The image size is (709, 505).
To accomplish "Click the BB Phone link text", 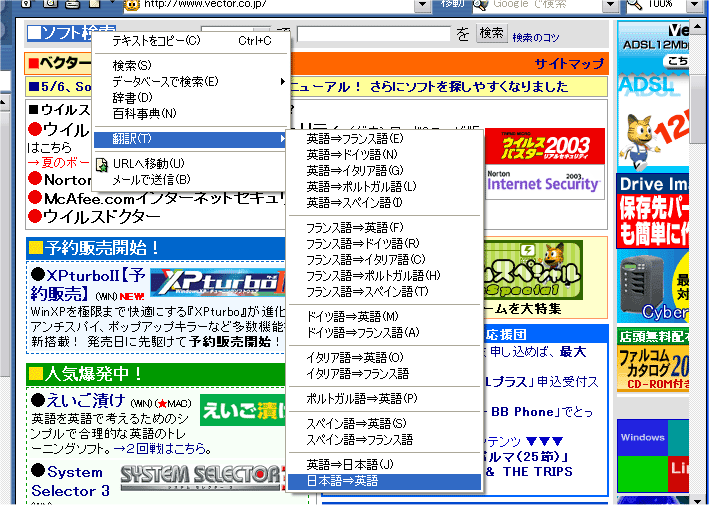I will click(x=522, y=412).
